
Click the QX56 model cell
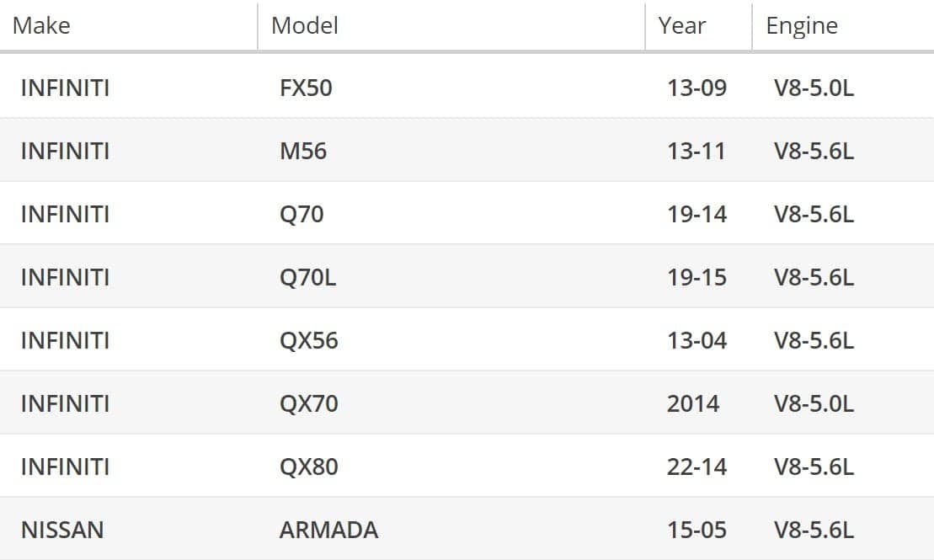(x=308, y=340)
